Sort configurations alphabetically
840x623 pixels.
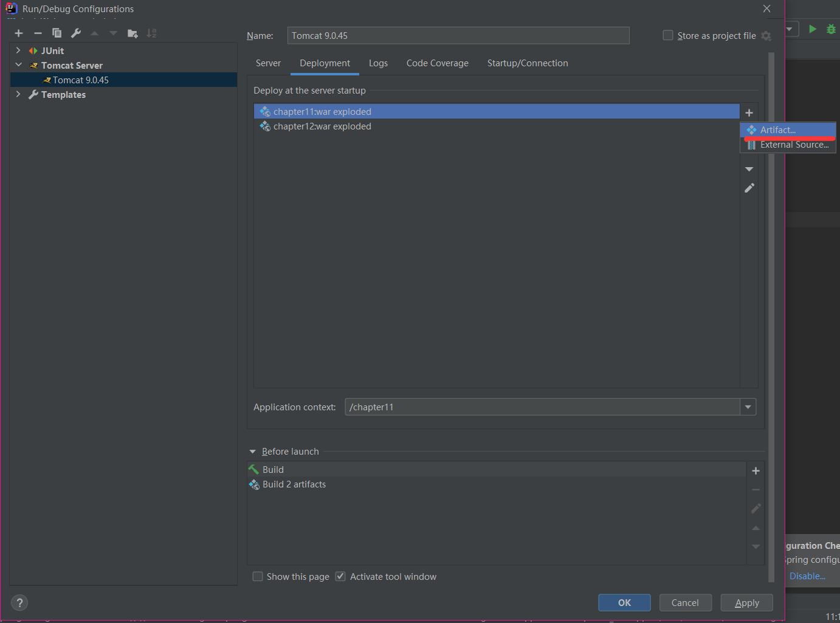point(151,33)
